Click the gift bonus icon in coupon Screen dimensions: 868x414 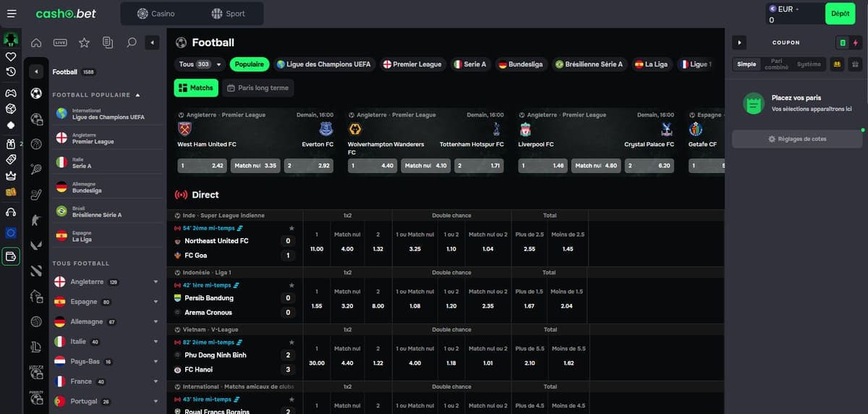[x=855, y=64]
